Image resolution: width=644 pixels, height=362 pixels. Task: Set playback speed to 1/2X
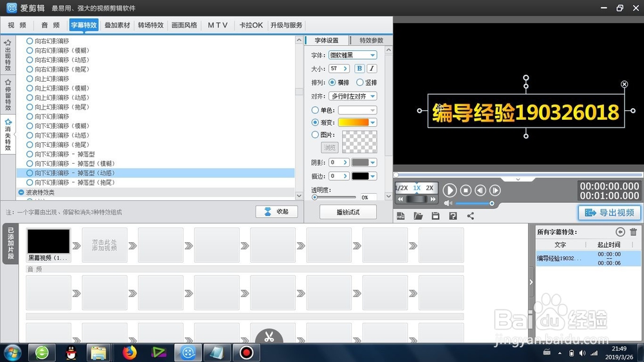402,188
